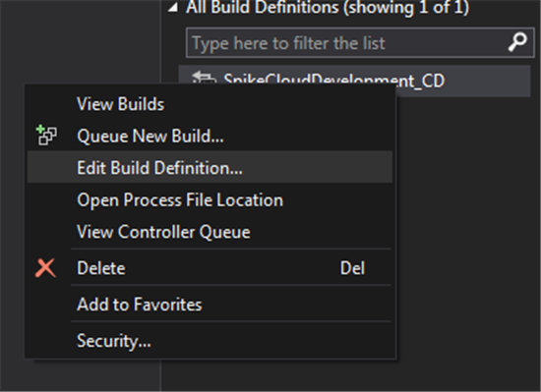This screenshot has height=392, width=541.
Task: Click the separator line above Security...
Action: coord(231,321)
